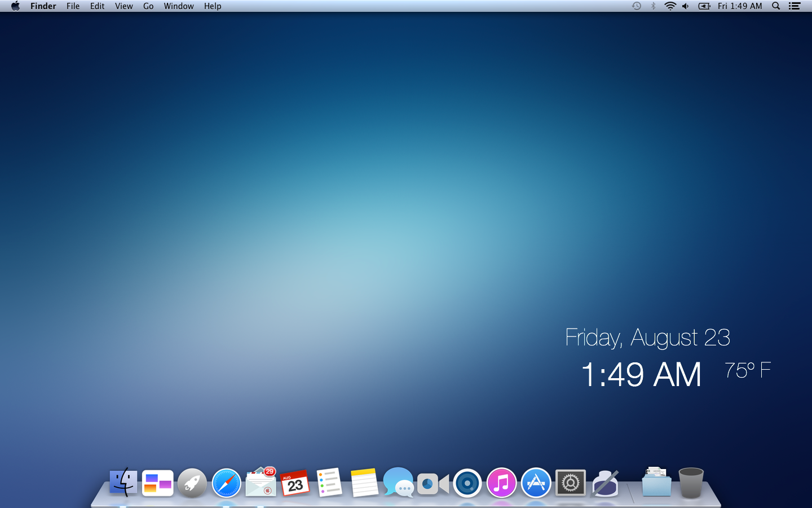Open the Calendar icon showing 23
This screenshot has width=812, height=508.
(295, 483)
